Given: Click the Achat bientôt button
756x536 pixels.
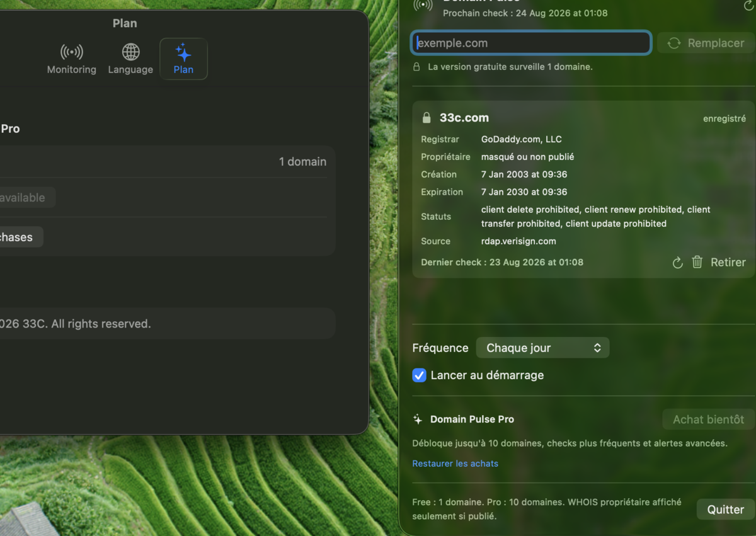Looking at the screenshot, I should coord(708,419).
